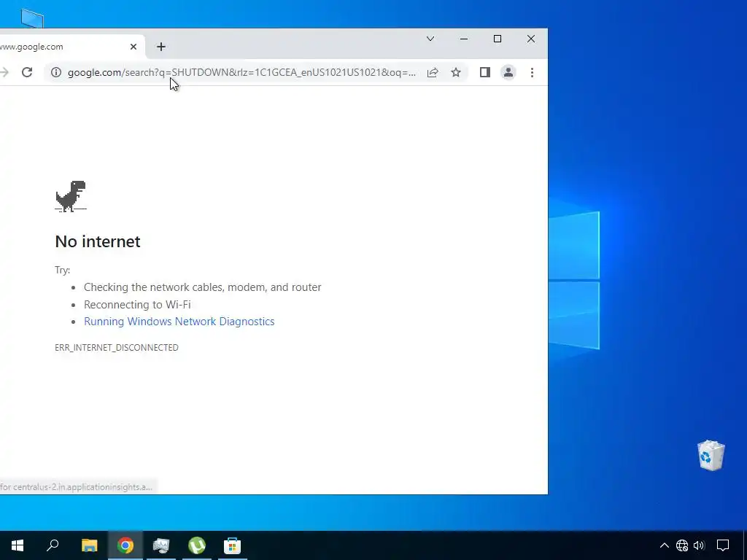Image resolution: width=747 pixels, height=560 pixels.
Task: Click 'Reconnecting to Wi-Fi' suggestion
Action: pos(137,304)
